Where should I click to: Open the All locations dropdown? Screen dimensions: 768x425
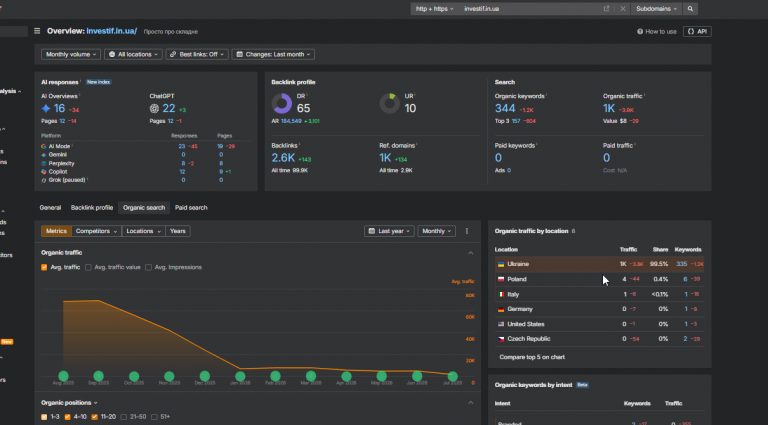[x=133, y=54]
